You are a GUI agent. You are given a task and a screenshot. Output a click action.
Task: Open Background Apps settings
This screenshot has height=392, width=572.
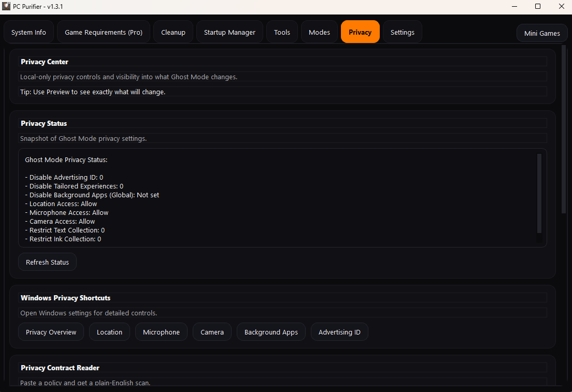[x=271, y=332]
